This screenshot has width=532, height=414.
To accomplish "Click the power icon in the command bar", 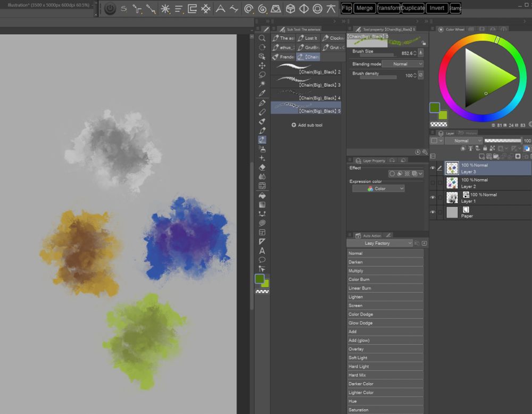I will tap(110, 9).
